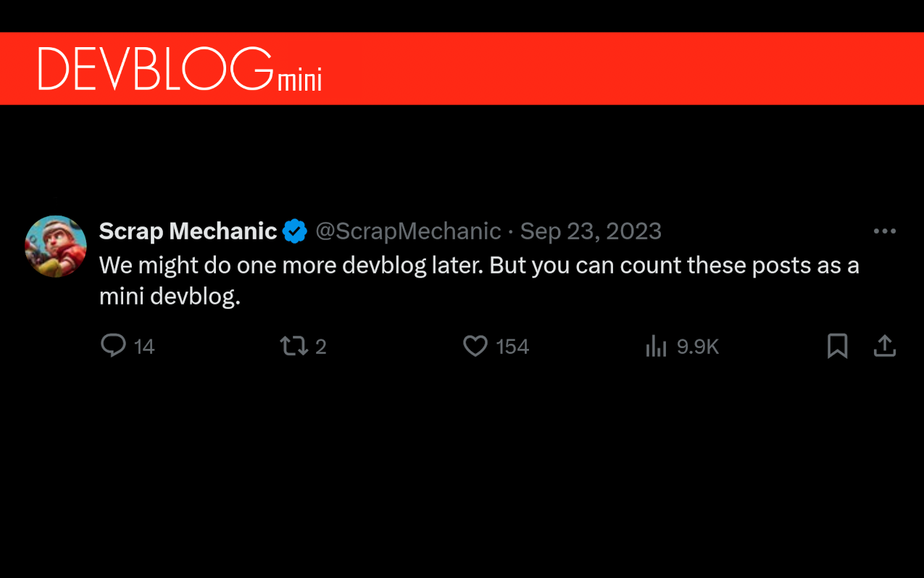Click the blue verified checkmark badge
This screenshot has width=924, height=578.
[295, 231]
